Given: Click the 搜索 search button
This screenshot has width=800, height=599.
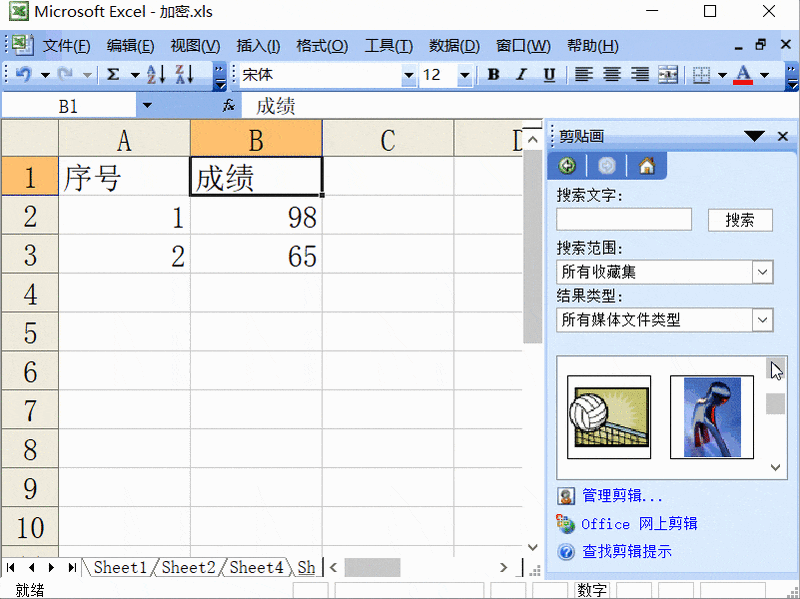Looking at the screenshot, I should (740, 220).
